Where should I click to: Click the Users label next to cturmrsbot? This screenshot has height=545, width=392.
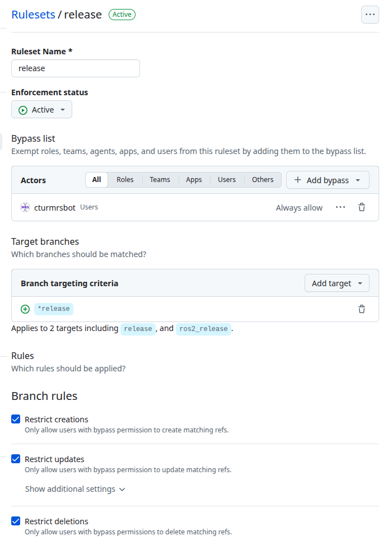pyautogui.click(x=89, y=207)
